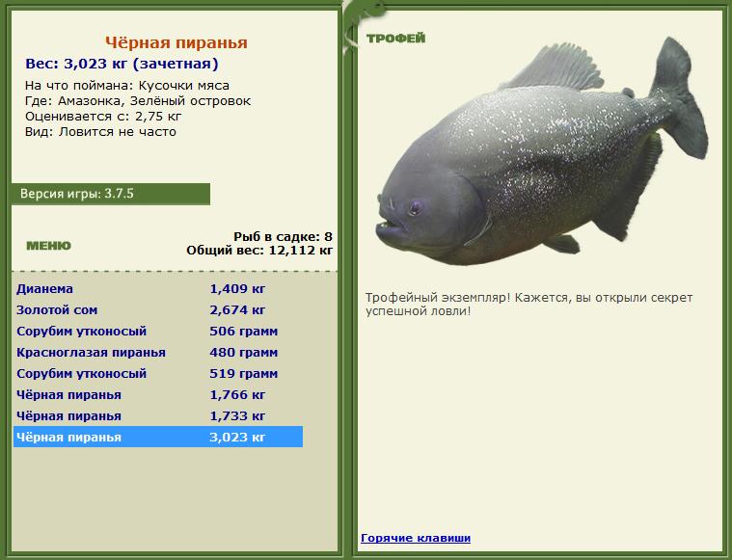Screen dimensions: 732x560
Task: Select highlighted Чёрная пиранья 3,023 кг row
Action: point(158,438)
